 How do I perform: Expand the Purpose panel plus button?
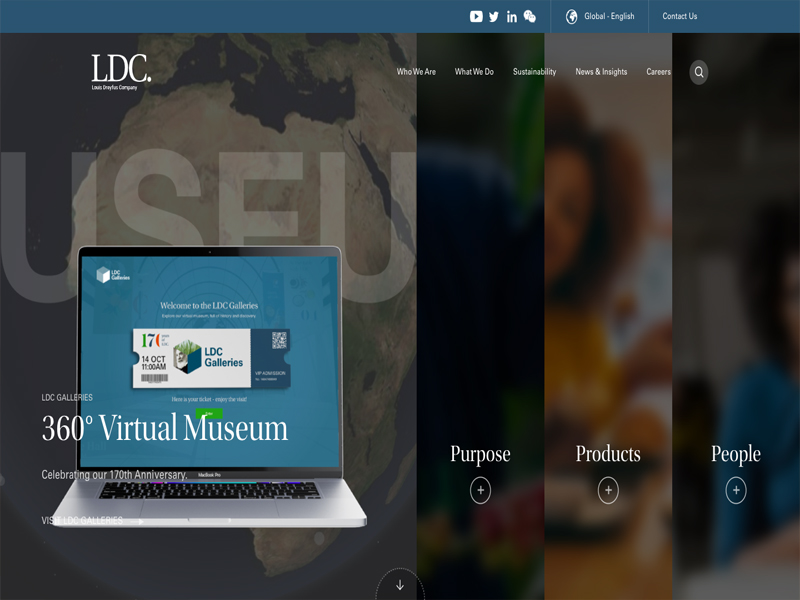[481, 490]
